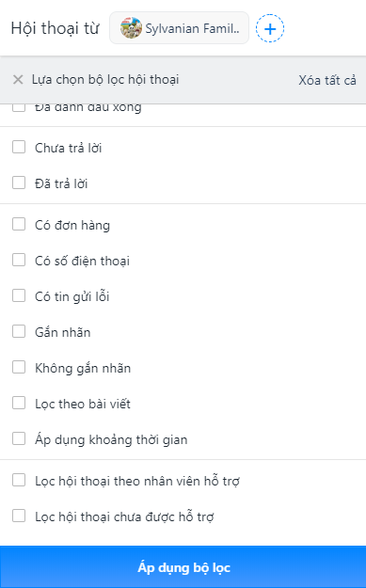
Task: Click the plus icon to add page
Action: click(270, 28)
